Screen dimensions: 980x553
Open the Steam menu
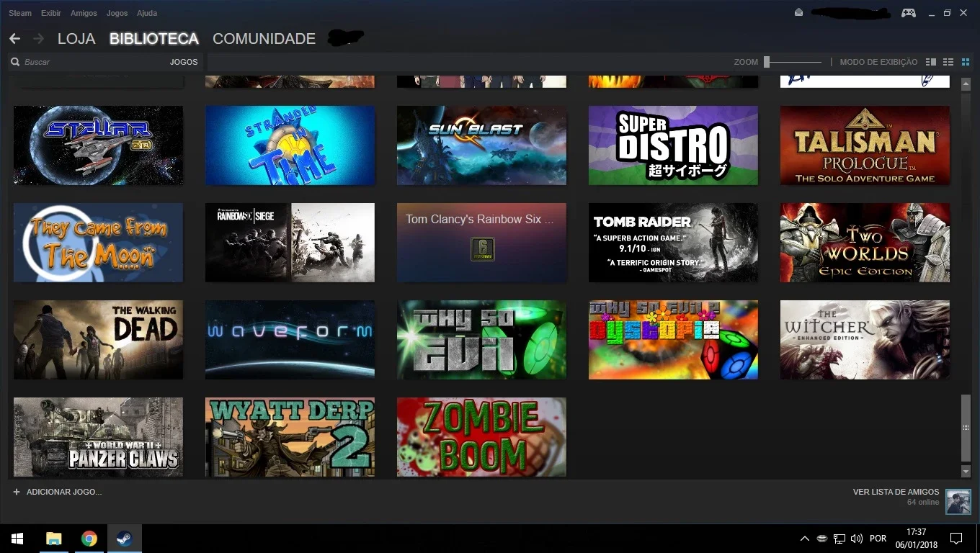[x=20, y=13]
